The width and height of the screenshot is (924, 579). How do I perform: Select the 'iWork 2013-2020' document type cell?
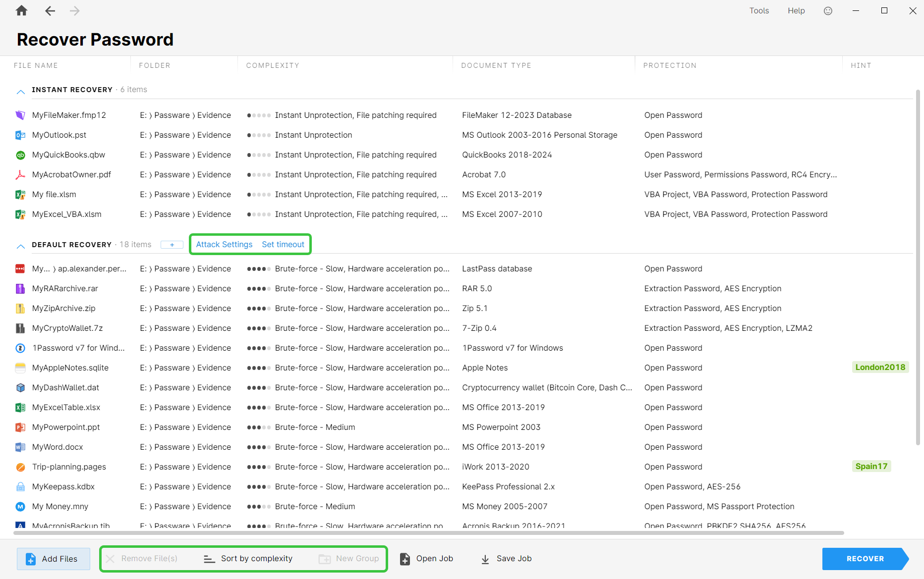pyautogui.click(x=496, y=467)
